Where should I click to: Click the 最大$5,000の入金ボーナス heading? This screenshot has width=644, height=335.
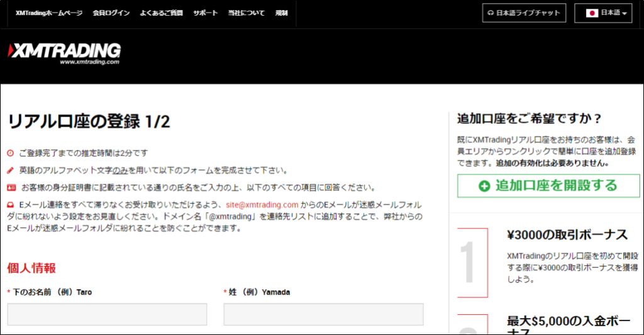point(569,325)
